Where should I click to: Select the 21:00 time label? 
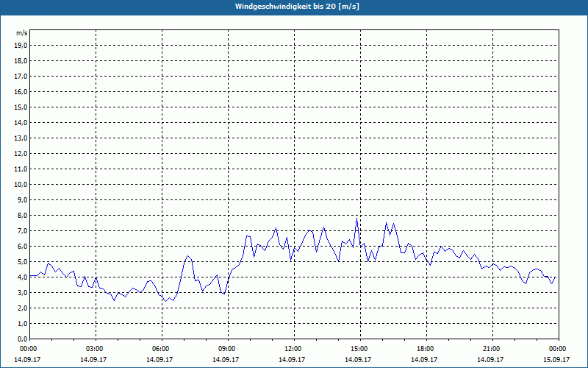click(x=492, y=349)
